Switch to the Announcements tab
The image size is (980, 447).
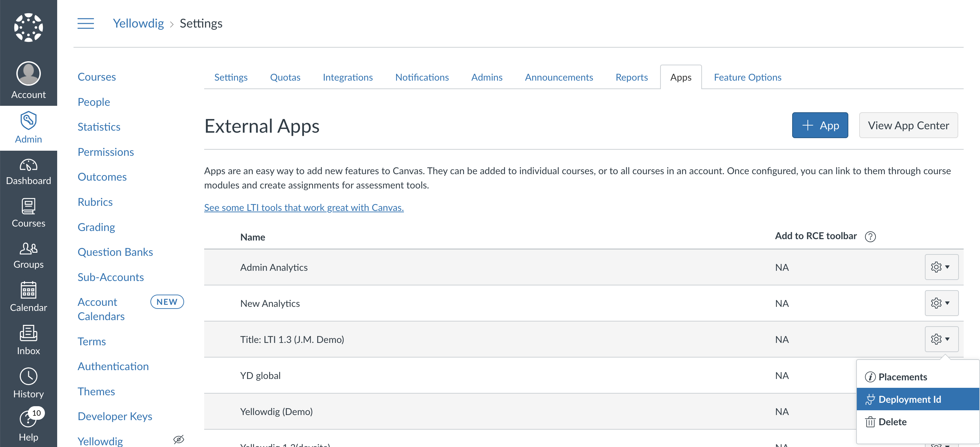pyautogui.click(x=559, y=77)
